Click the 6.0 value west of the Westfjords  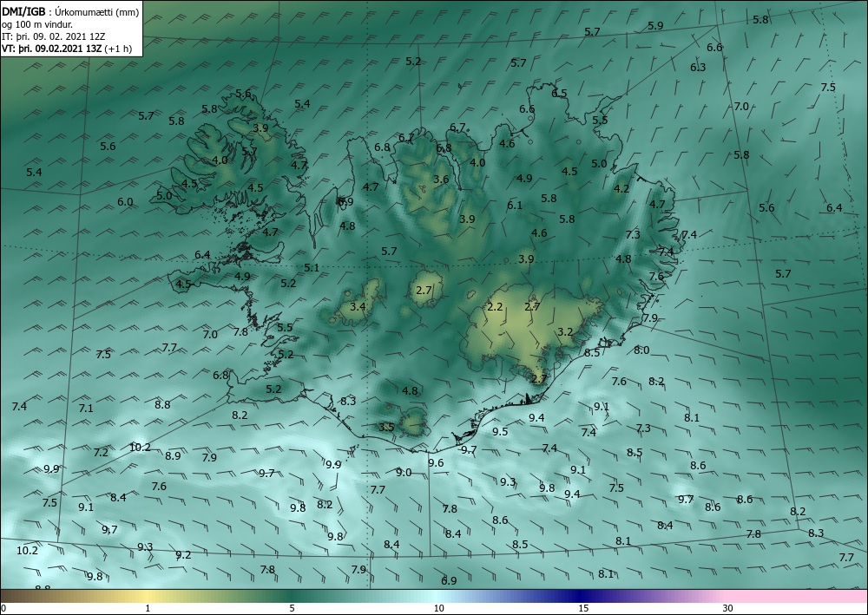(x=125, y=202)
